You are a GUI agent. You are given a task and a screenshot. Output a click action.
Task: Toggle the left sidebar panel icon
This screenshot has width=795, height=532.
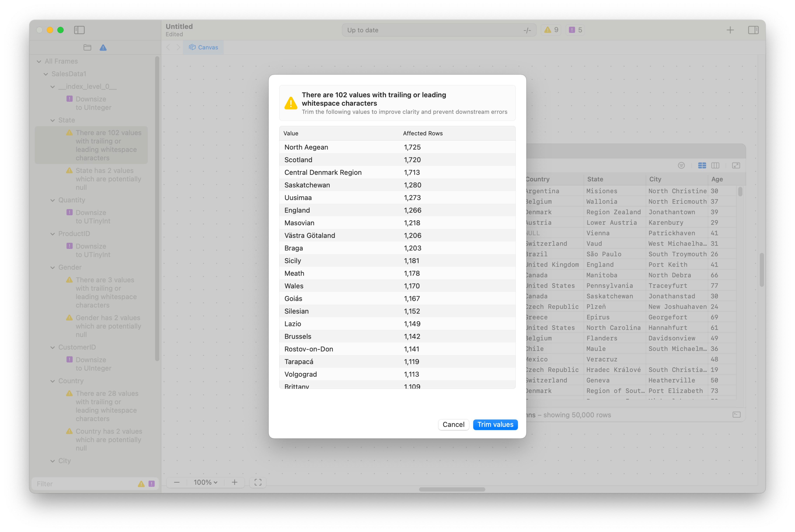pos(79,30)
